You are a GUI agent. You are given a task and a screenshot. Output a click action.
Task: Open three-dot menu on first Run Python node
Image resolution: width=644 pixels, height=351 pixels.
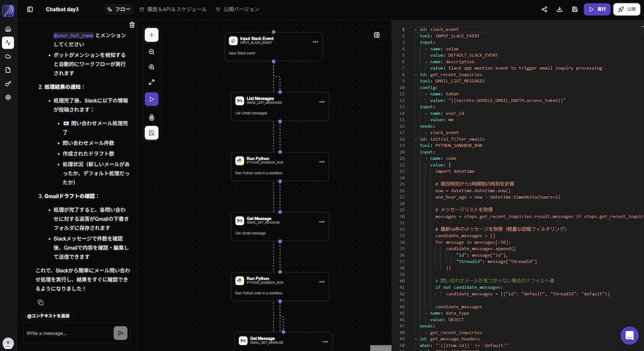point(322,162)
